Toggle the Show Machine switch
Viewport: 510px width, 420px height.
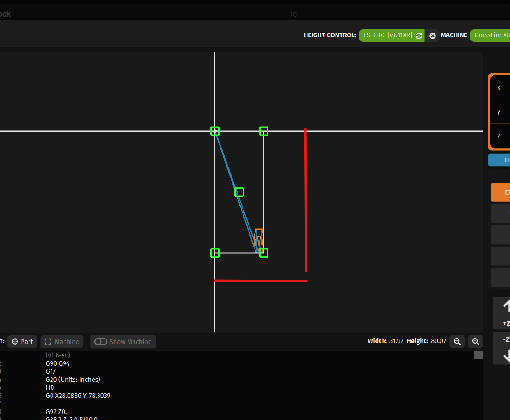(x=101, y=341)
